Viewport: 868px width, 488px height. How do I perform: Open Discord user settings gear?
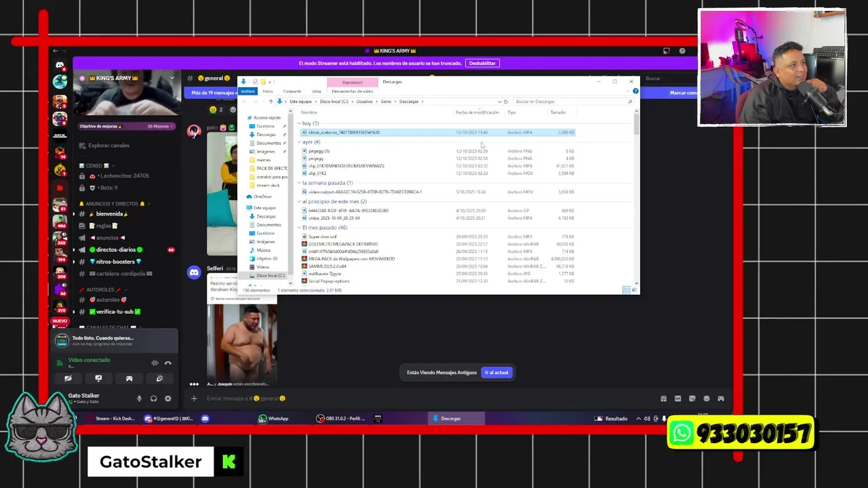coord(167,399)
